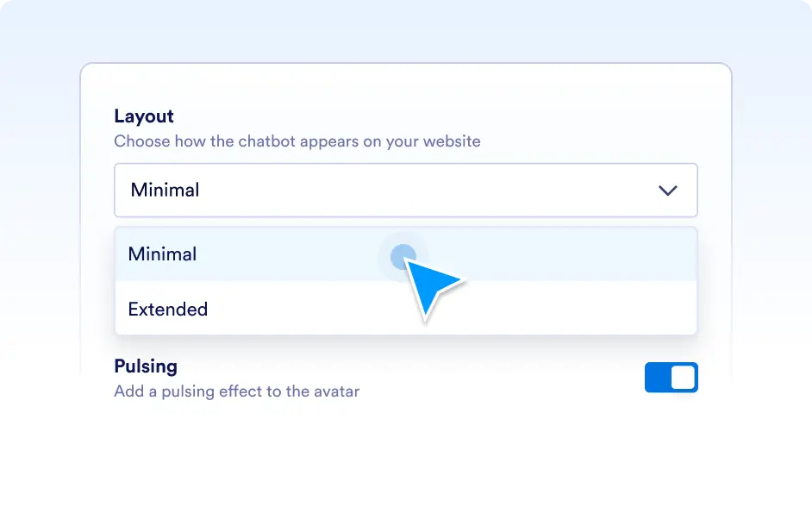Click the selected Minimal text in dropdown box
Screen dimensions: 812x507
point(165,190)
